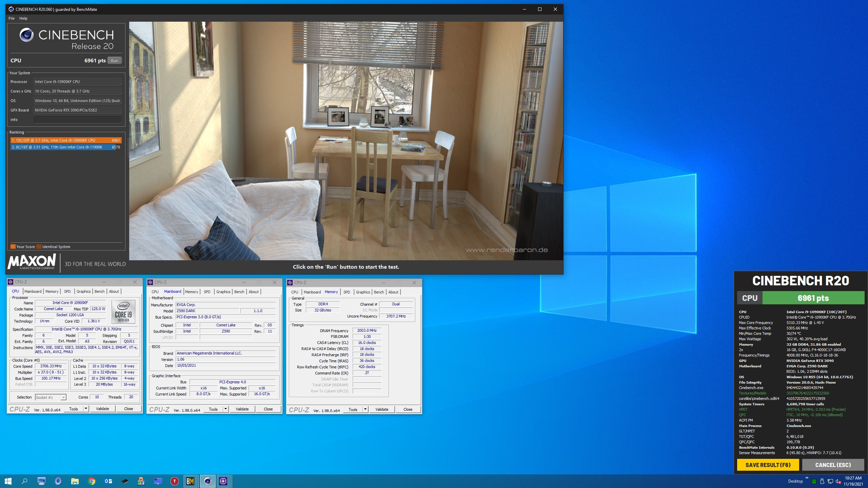The image size is (868, 488).
Task: Open BenchMate from the taskbar
Action: [190, 481]
